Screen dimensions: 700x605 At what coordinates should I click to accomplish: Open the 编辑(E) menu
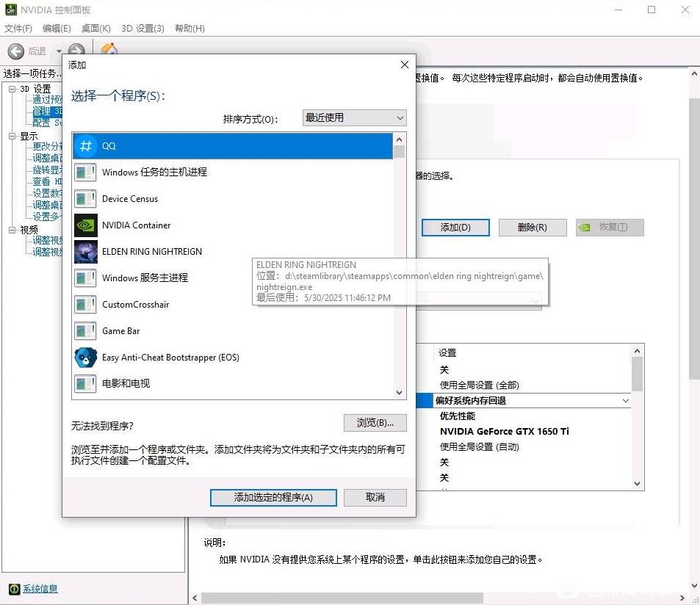click(x=57, y=29)
